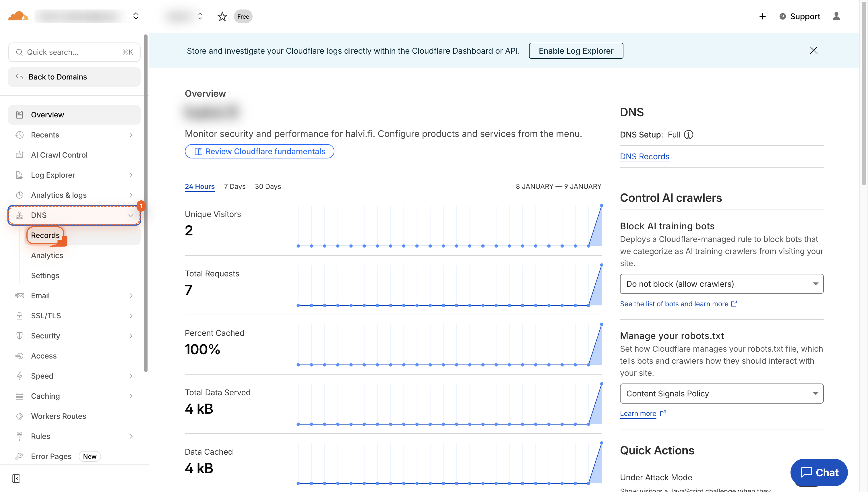Image resolution: width=868 pixels, height=492 pixels.
Task: Click the Enable Log Explorer button
Action: [576, 51]
